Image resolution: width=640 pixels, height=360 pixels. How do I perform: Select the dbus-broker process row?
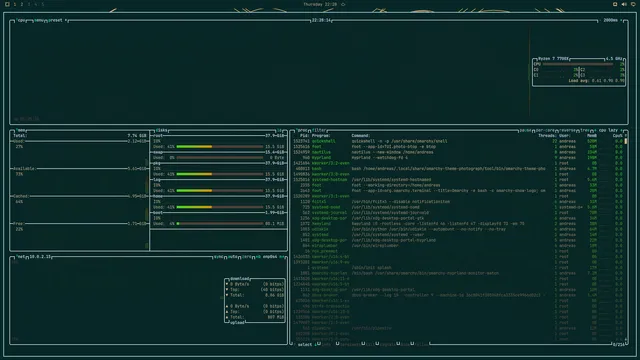[x=458, y=295]
